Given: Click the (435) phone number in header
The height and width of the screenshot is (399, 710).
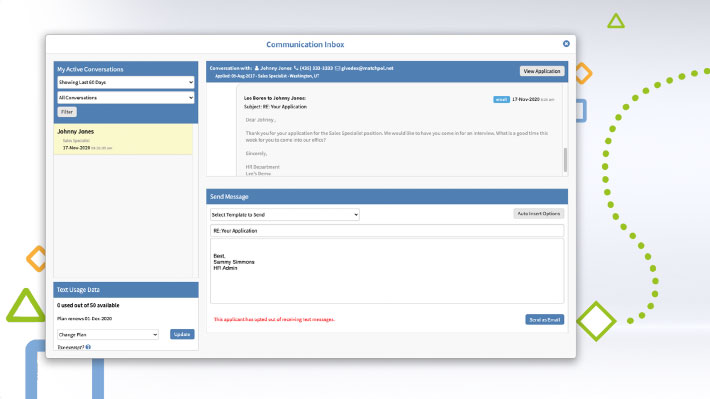Looking at the screenshot, I should coord(316,68).
